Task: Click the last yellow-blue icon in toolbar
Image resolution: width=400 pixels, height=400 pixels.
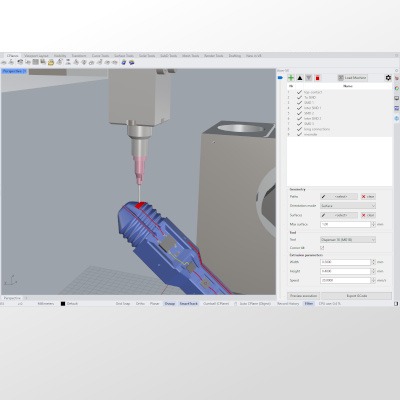Action: 132,62
